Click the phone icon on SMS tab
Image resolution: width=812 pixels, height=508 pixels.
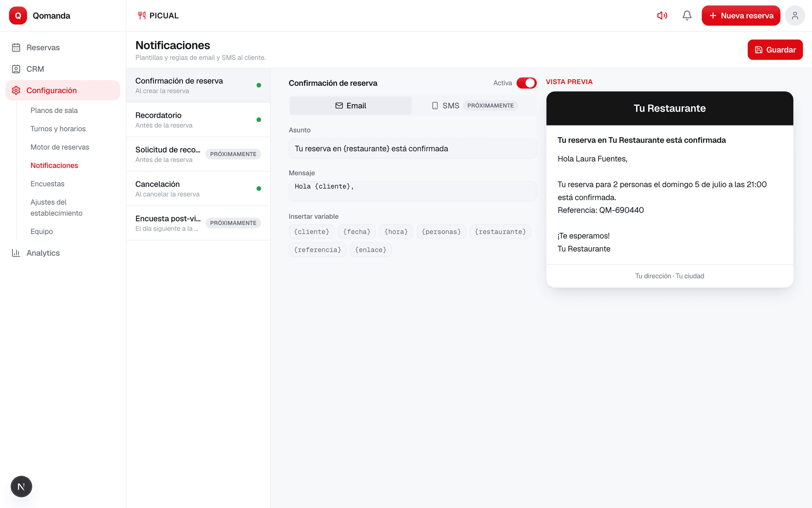[x=435, y=105]
